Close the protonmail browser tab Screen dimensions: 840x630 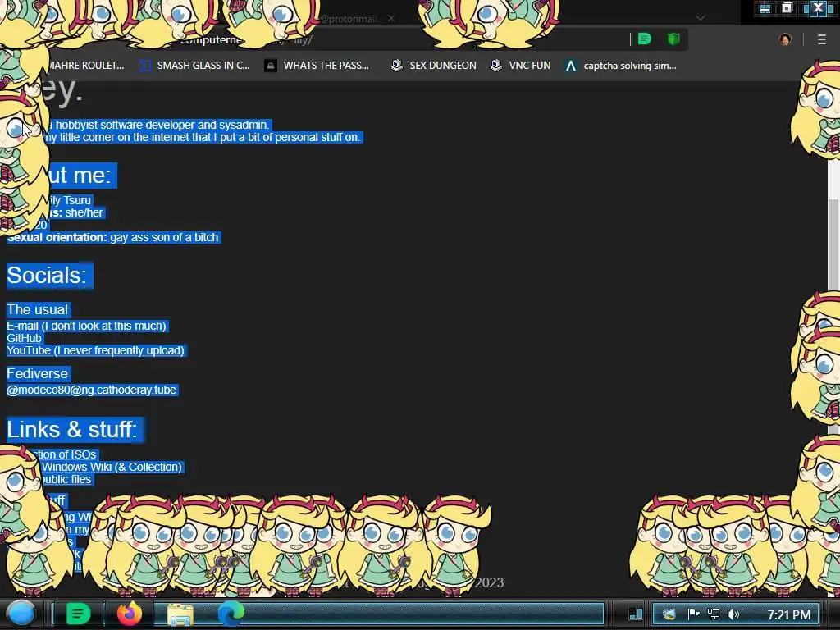tap(391, 18)
